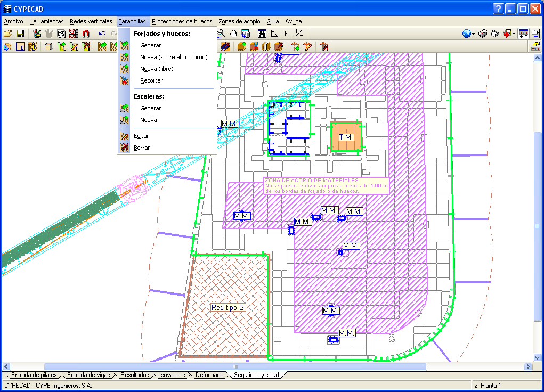Click the add vertical net icon with the green tree

pyautogui.click(x=61, y=46)
